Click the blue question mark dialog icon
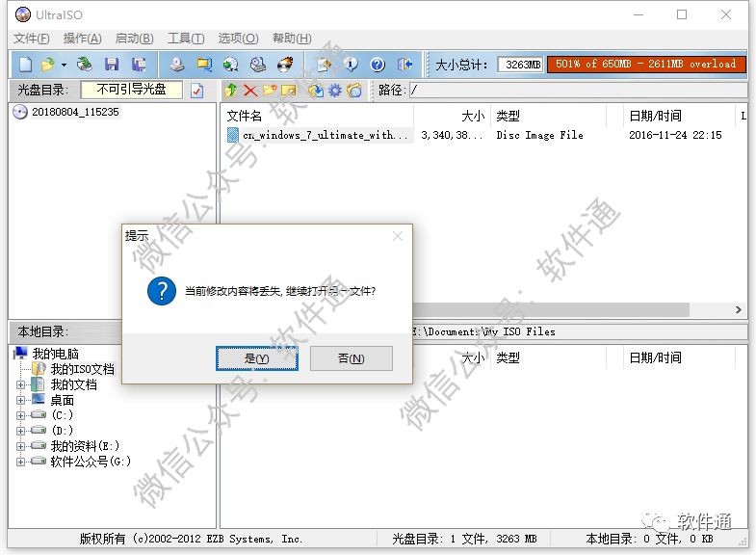The height and width of the screenshot is (555, 756). tap(162, 291)
